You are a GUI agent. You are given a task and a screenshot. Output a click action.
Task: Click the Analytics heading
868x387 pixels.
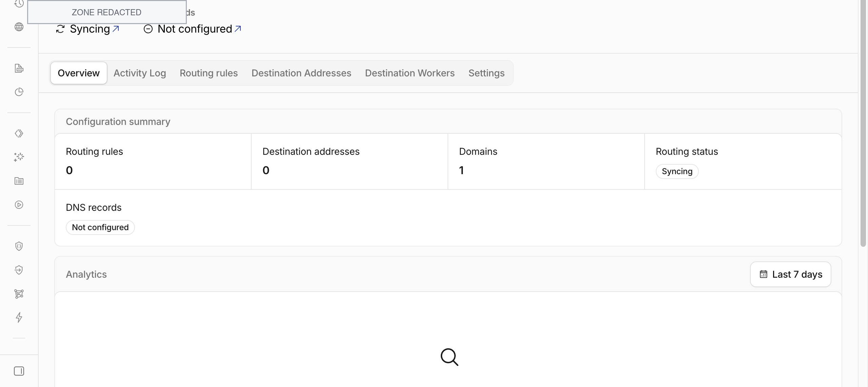point(86,274)
